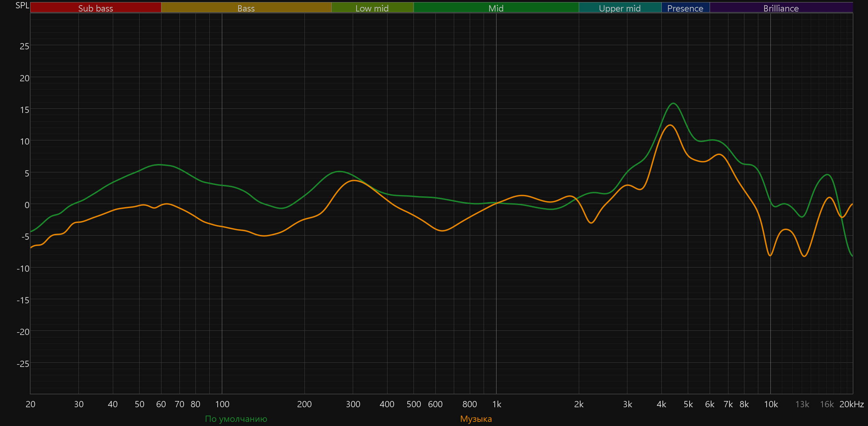Viewport: 868px width, 426px height.
Task: Select the Bass band header
Action: tap(246, 8)
